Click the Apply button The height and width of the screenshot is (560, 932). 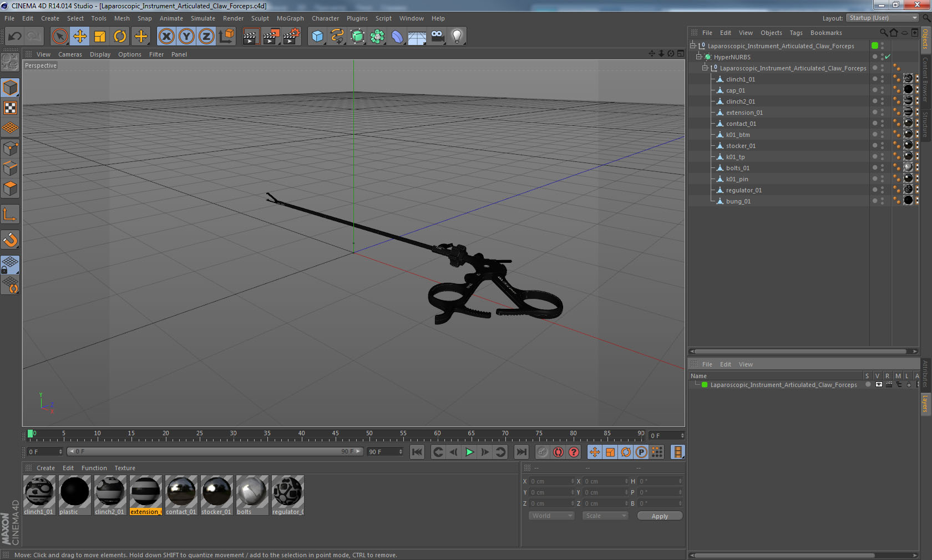click(x=660, y=516)
